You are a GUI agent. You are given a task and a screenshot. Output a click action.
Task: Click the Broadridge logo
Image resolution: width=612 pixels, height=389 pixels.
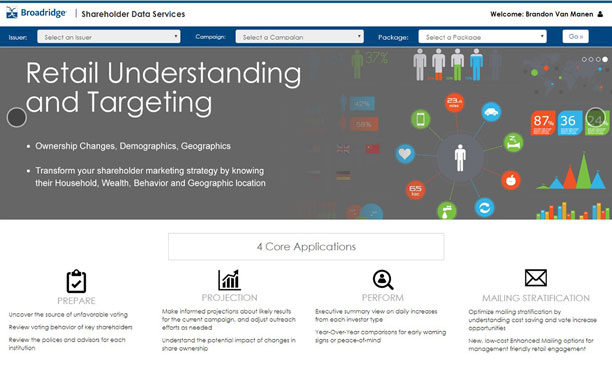pos(36,13)
